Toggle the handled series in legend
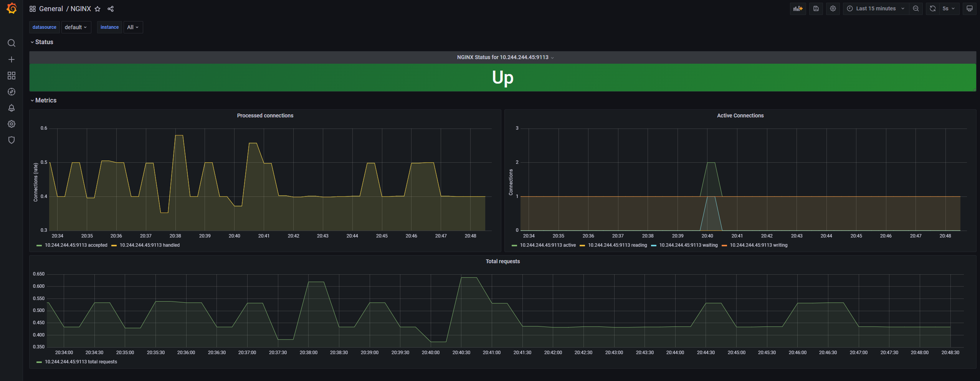The width and height of the screenshot is (980, 381). click(150, 245)
